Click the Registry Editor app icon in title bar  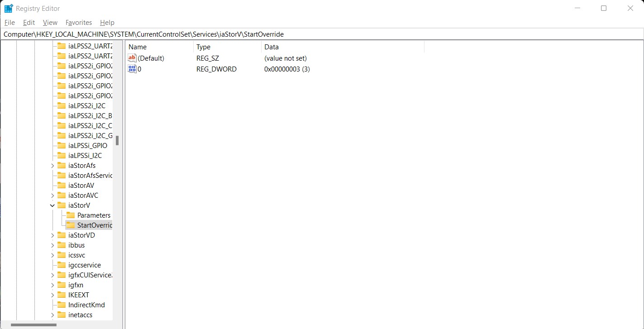click(8, 8)
